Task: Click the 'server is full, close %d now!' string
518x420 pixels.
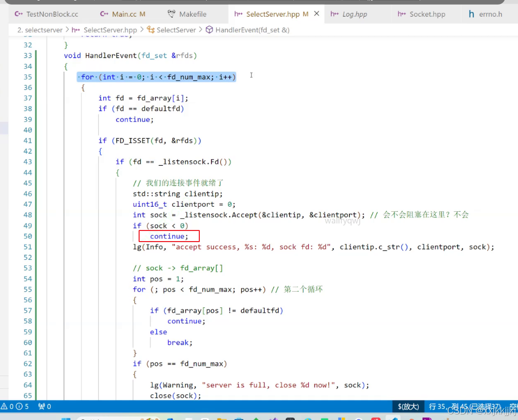Action: [268, 385]
